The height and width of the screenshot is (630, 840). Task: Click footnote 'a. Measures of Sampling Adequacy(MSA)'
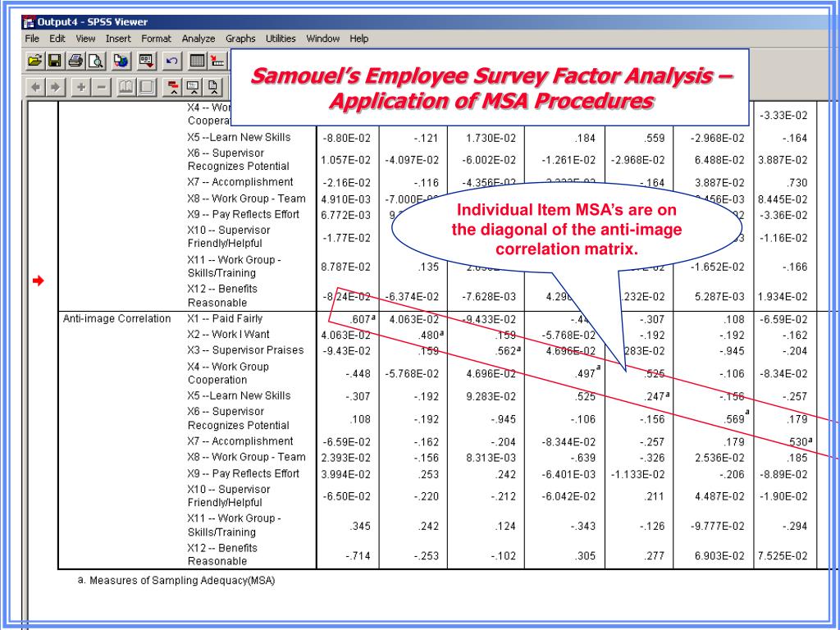tap(176, 580)
